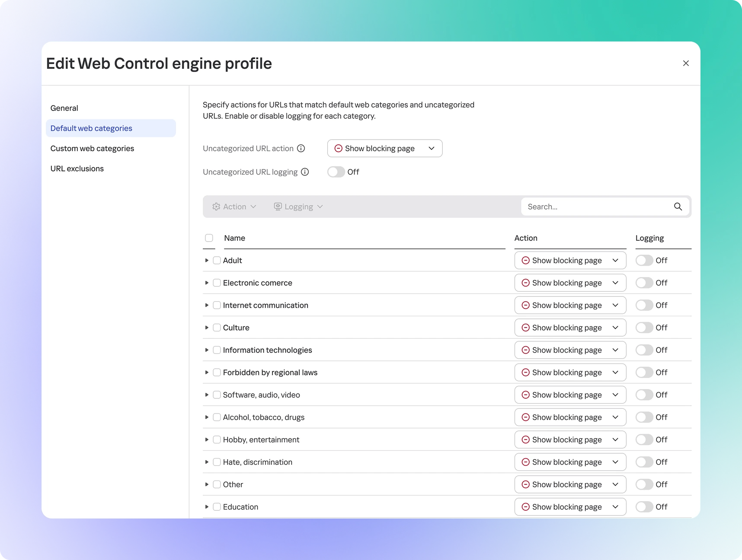Close the Edit Web Control dialog
Image resolution: width=742 pixels, height=560 pixels.
(x=686, y=63)
